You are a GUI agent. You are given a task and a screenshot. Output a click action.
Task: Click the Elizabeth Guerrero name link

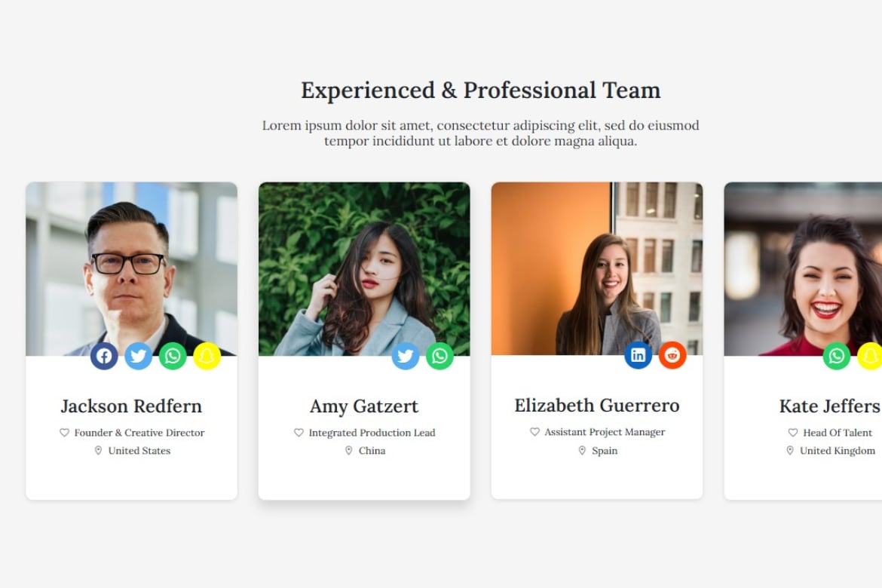click(597, 405)
